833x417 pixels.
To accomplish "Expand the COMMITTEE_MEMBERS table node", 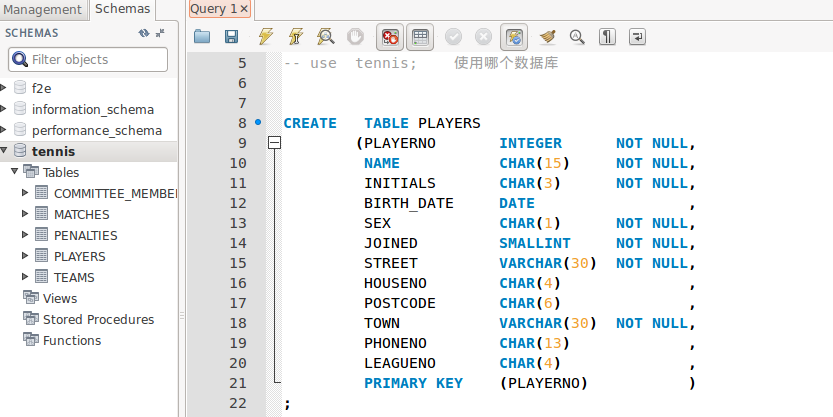I will tap(25, 193).
